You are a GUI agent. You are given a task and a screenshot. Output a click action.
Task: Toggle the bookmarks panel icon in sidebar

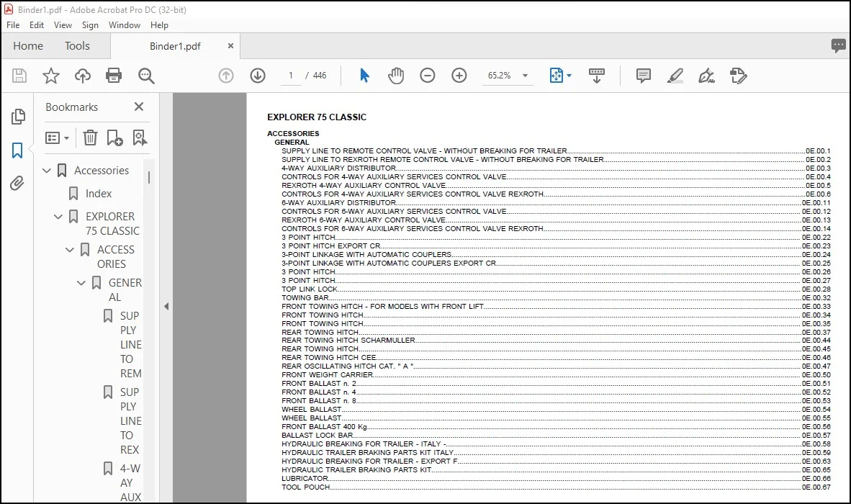[17, 150]
